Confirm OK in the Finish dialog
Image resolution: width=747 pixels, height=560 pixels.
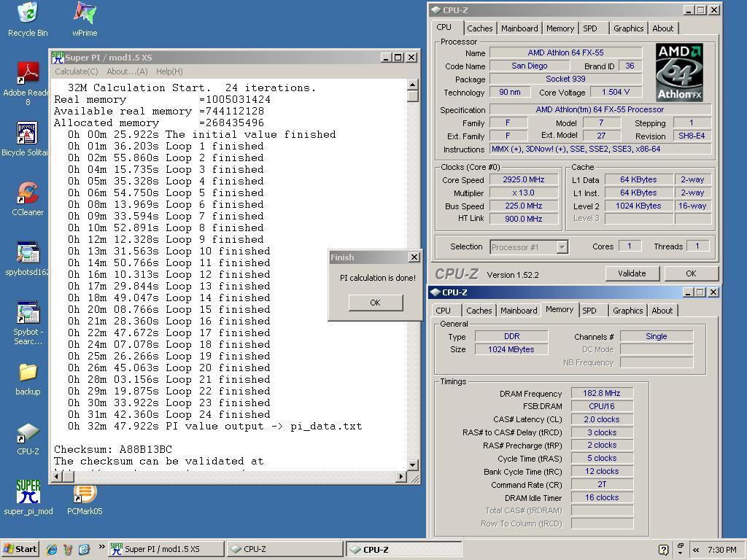click(x=376, y=303)
